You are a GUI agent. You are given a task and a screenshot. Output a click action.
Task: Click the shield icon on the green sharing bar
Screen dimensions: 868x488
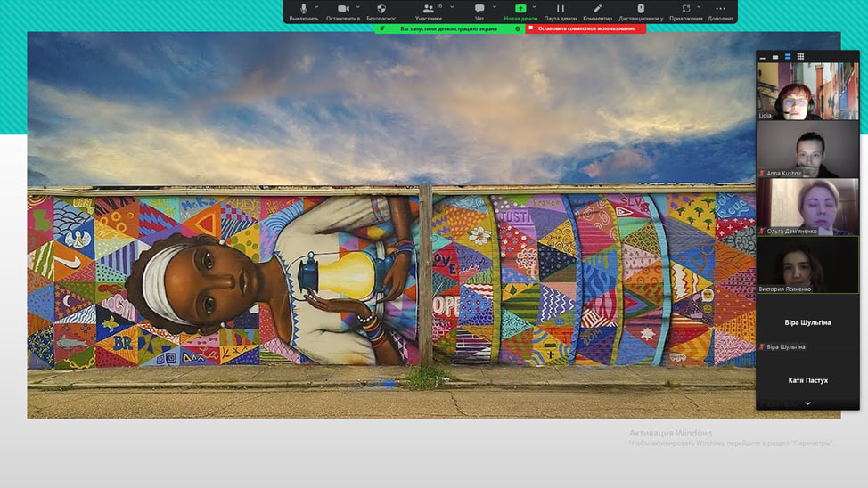click(518, 28)
